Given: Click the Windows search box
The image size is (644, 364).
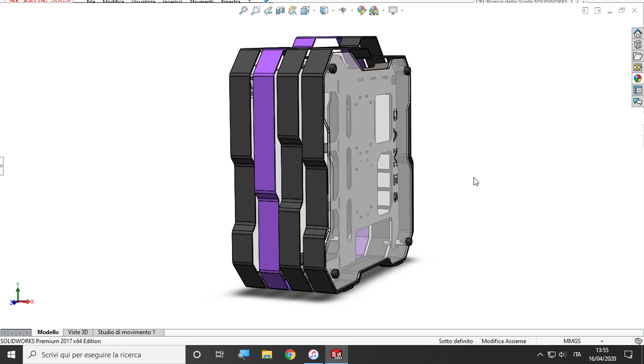Looking at the screenshot, I should (x=104, y=355).
